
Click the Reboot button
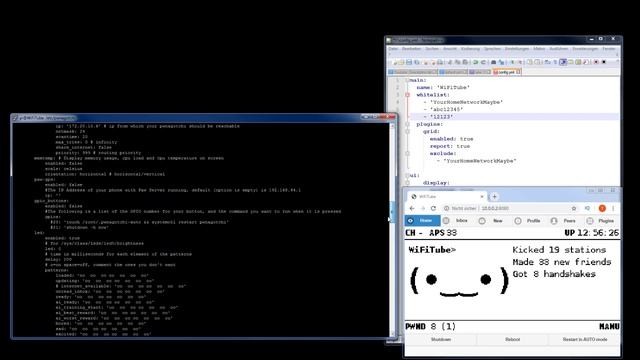click(513, 340)
